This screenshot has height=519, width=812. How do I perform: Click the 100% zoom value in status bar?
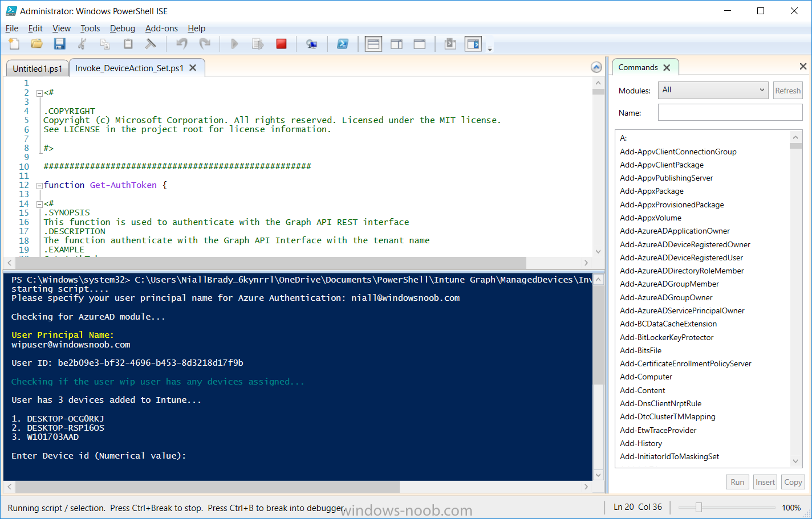tap(791, 507)
